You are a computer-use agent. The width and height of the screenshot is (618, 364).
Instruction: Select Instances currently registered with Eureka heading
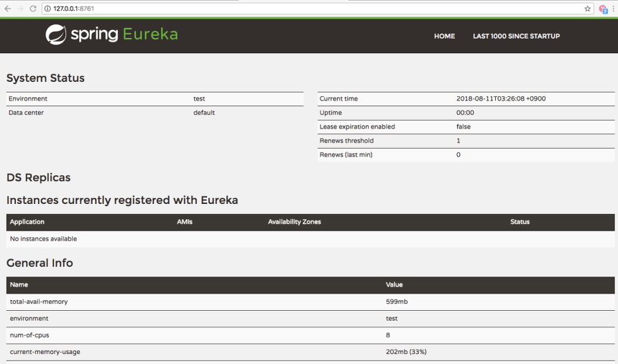click(122, 200)
